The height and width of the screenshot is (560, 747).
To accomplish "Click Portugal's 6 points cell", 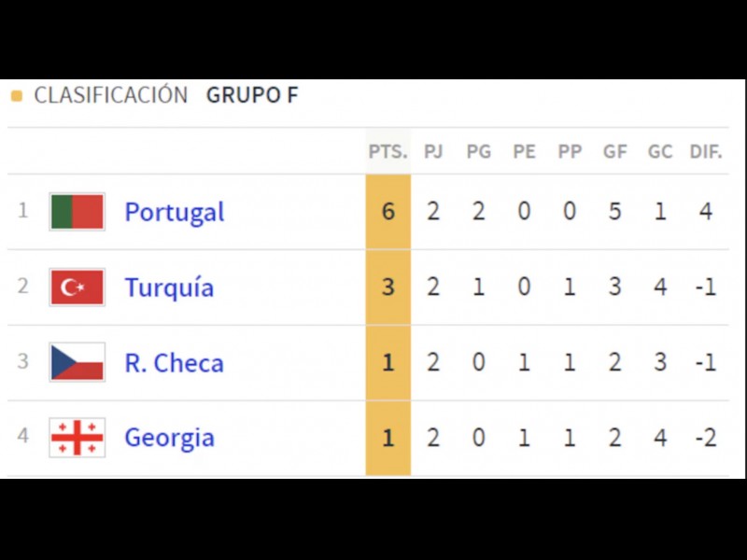I will (x=388, y=212).
